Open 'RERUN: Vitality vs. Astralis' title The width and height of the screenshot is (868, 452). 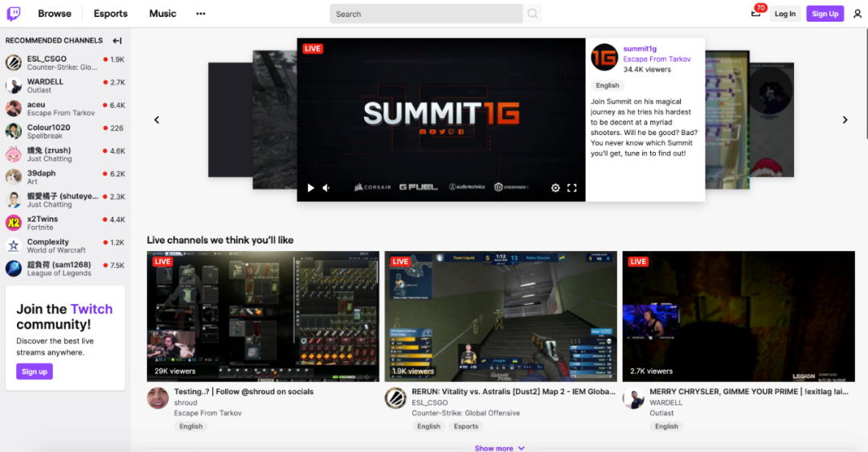pos(513,392)
